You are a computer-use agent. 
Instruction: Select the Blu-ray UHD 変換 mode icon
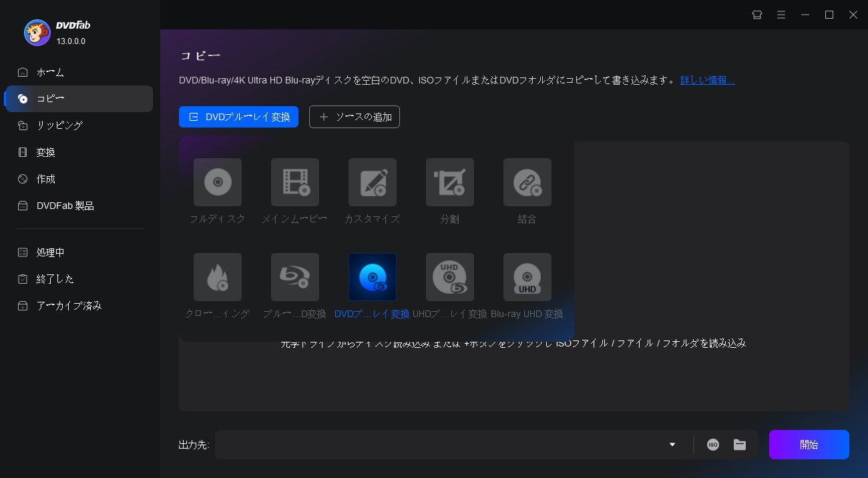pos(527,277)
